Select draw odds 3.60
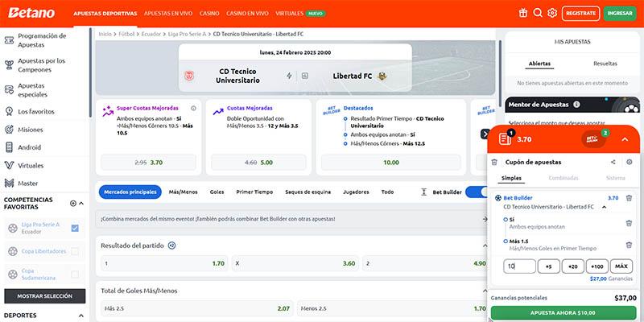644x322 pixels. (x=295, y=264)
